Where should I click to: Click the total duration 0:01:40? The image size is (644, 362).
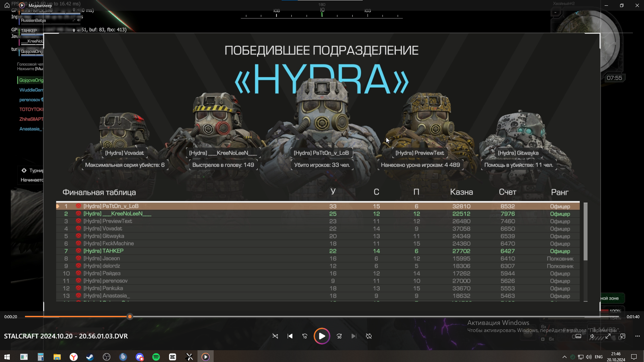coord(633,317)
